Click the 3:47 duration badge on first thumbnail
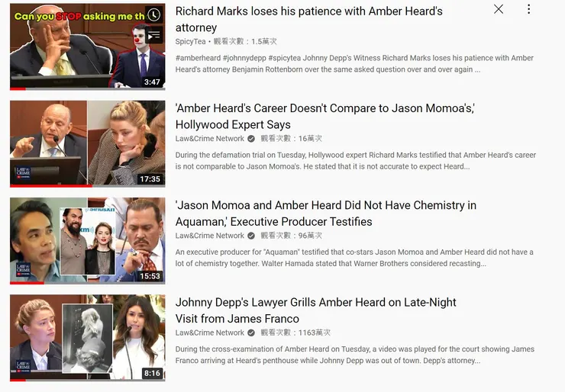 pos(152,82)
